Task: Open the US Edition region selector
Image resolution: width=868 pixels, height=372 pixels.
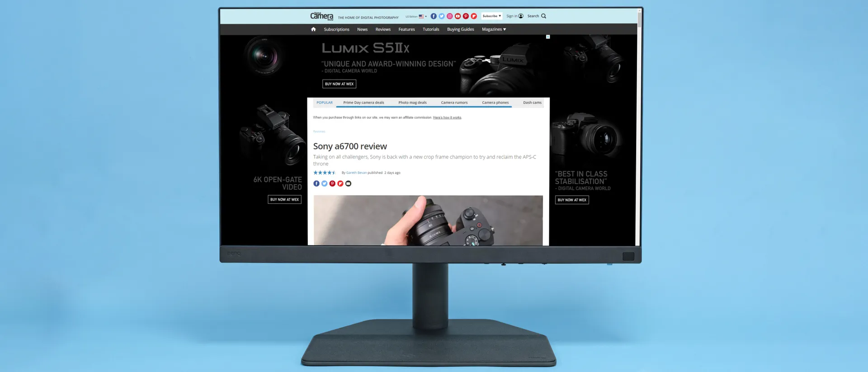Action: click(416, 17)
